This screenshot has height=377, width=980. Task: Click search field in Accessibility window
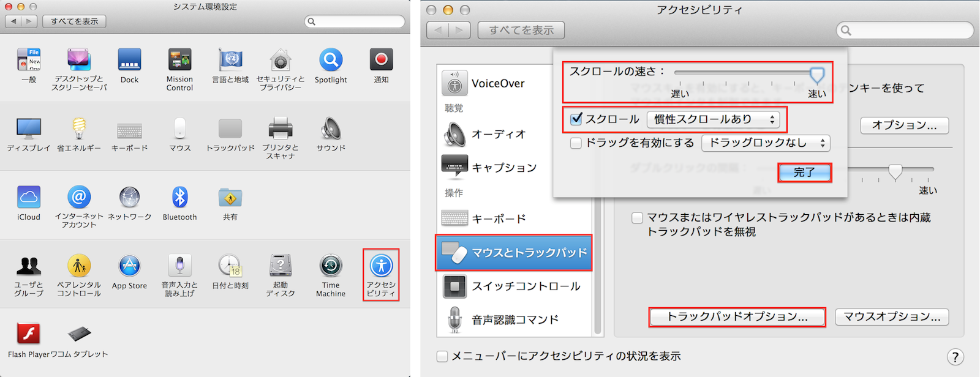click(x=905, y=30)
